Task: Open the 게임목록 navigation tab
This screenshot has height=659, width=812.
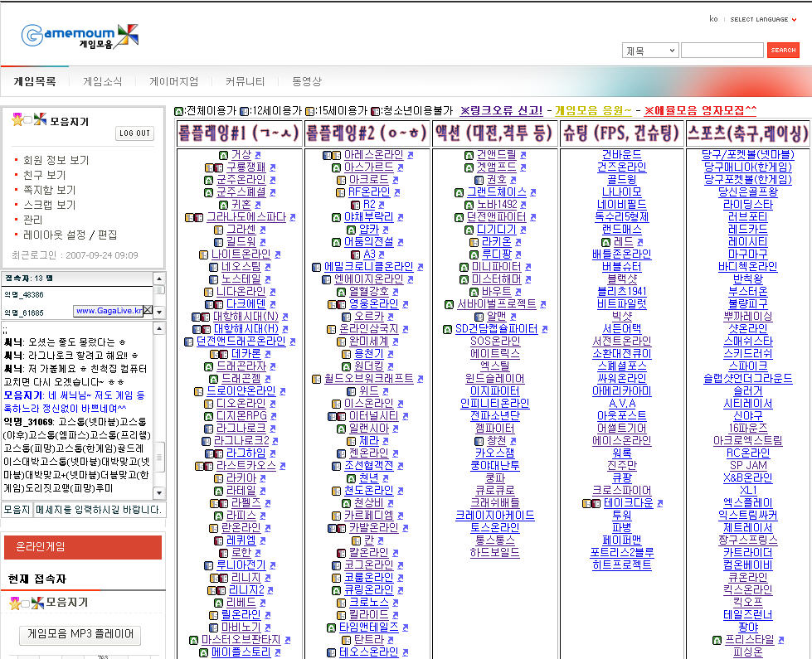Action: pyautogui.click(x=35, y=81)
